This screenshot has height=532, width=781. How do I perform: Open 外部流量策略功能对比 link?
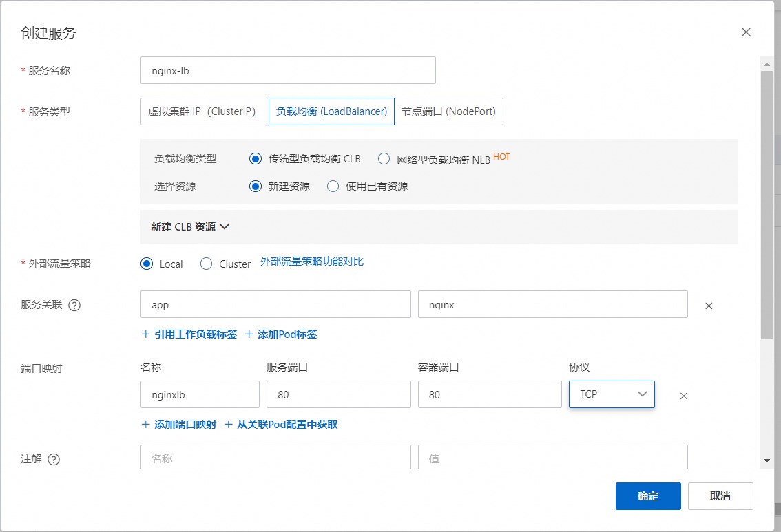tap(312, 262)
